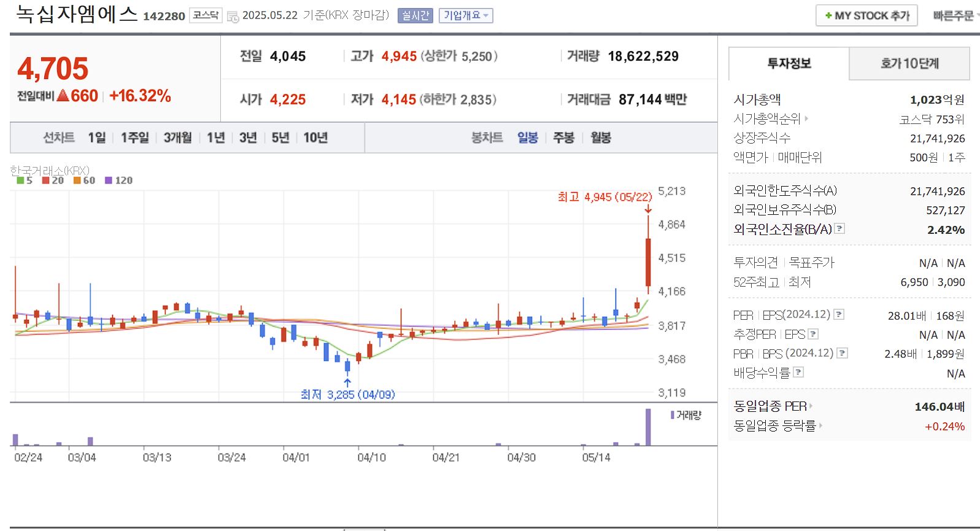Click the purple 120-day moving average legend
This screenshot has height=531, width=980.
(118, 180)
